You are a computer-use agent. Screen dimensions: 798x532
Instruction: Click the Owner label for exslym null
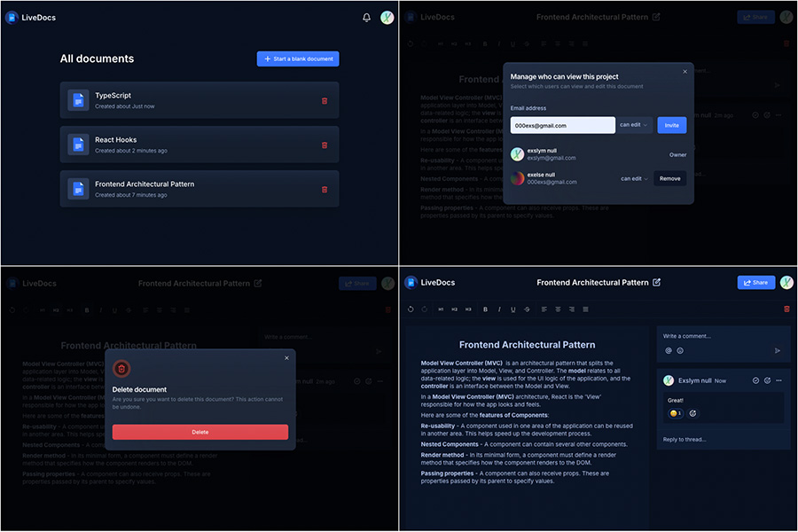point(678,155)
